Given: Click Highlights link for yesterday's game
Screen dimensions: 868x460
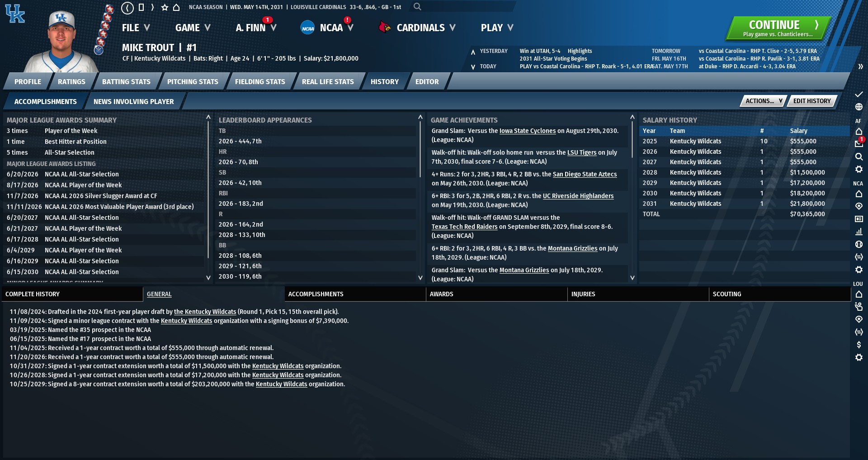Looking at the screenshot, I should (580, 51).
